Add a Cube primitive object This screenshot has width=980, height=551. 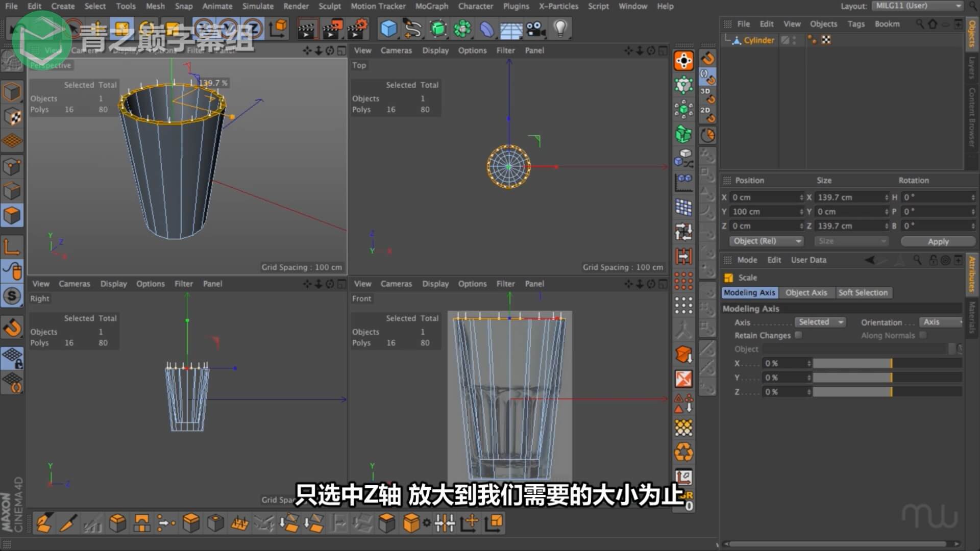pos(388,29)
